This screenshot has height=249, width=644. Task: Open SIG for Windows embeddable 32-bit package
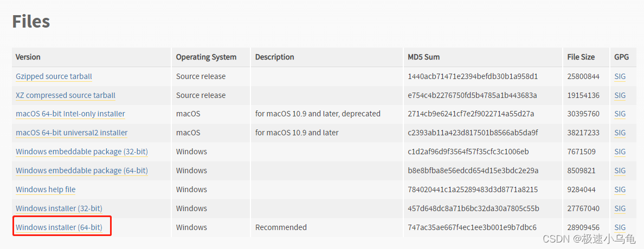point(620,152)
